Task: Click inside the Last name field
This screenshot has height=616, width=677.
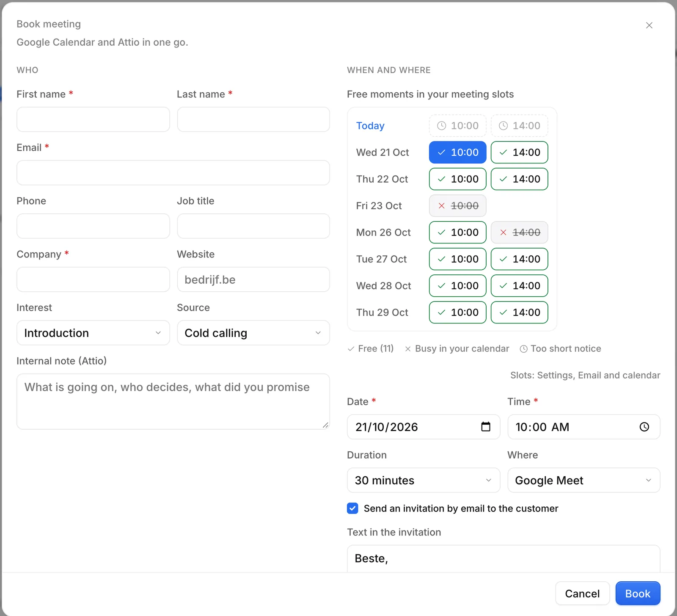Action: pos(253,119)
